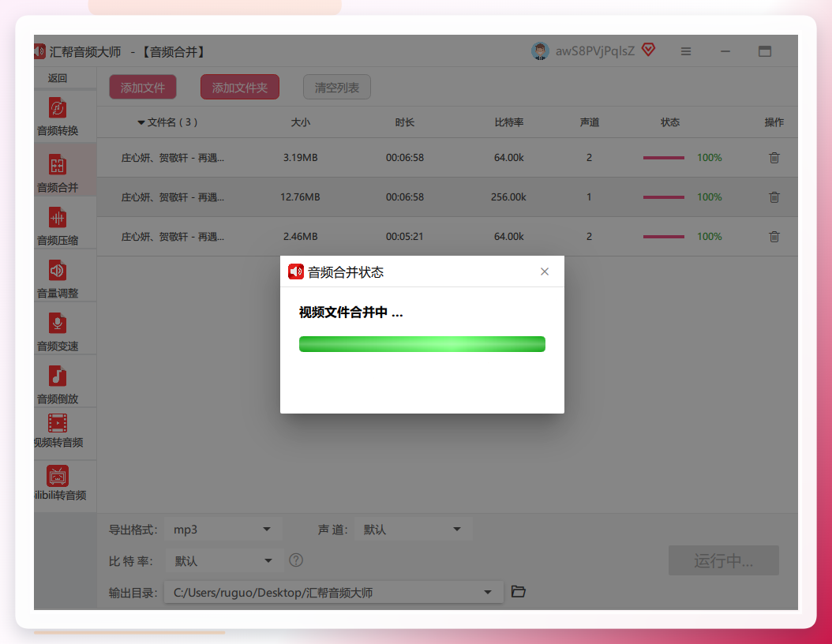Open the hamburger menu in title bar

[x=686, y=51]
